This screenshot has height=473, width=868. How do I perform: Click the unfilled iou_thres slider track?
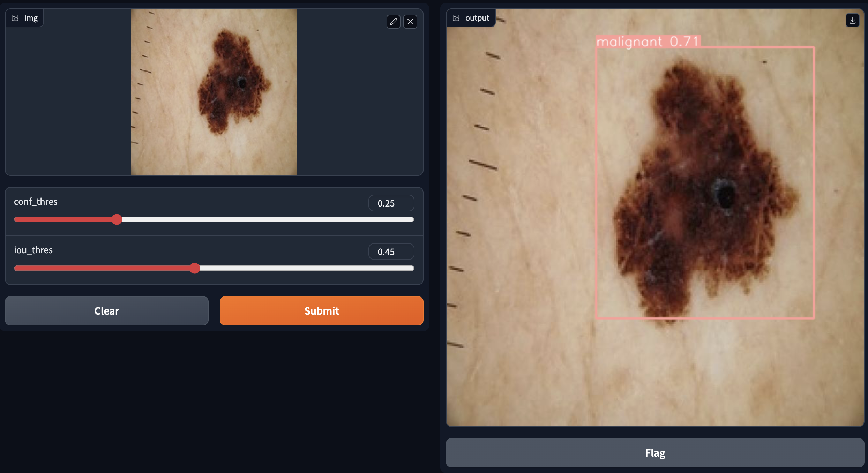pyautogui.click(x=304, y=268)
